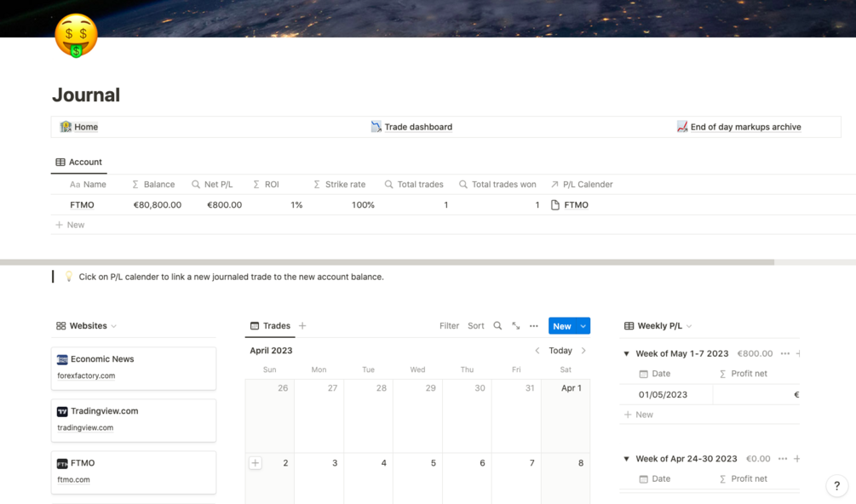Go to previous month in calendar
The width and height of the screenshot is (856, 504).
(x=537, y=351)
